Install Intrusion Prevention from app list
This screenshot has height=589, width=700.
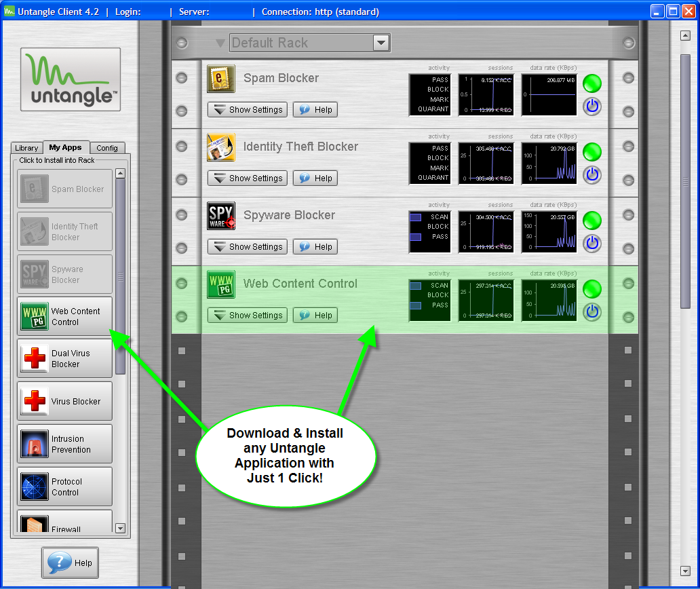point(64,444)
